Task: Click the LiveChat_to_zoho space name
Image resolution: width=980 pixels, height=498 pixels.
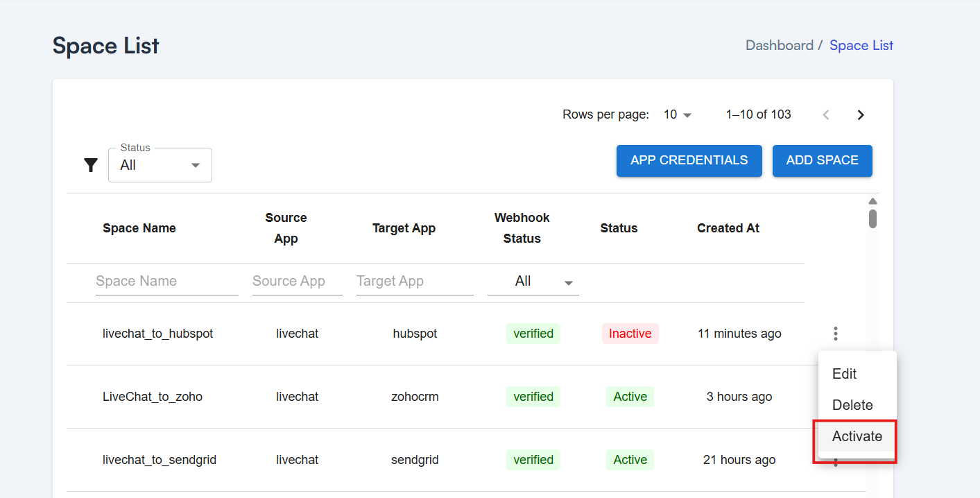Action: [153, 397]
